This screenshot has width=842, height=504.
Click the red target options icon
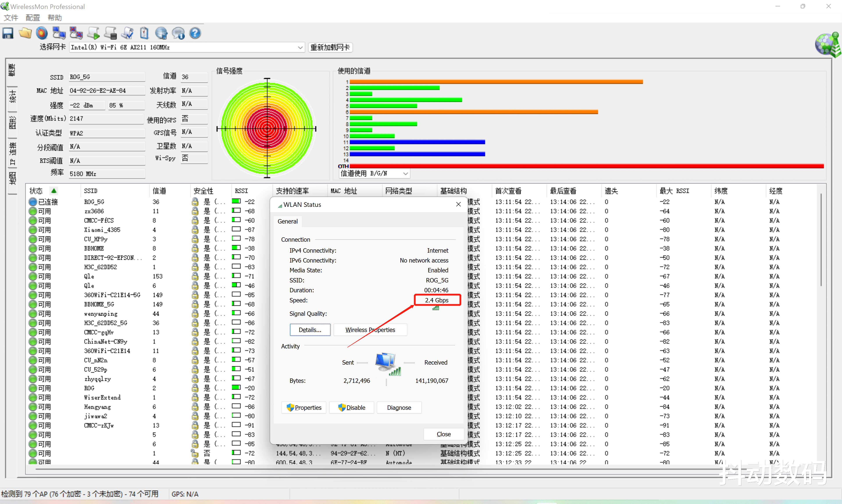(x=42, y=33)
